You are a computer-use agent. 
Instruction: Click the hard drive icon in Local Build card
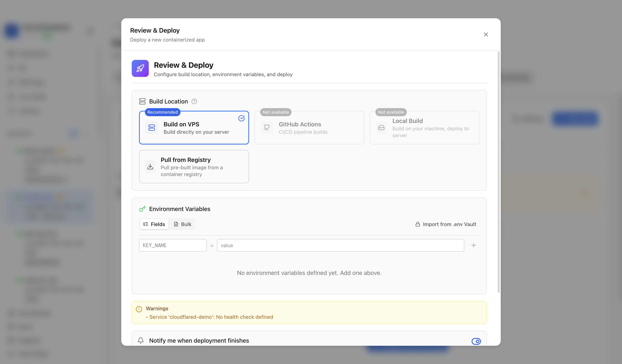click(x=381, y=127)
